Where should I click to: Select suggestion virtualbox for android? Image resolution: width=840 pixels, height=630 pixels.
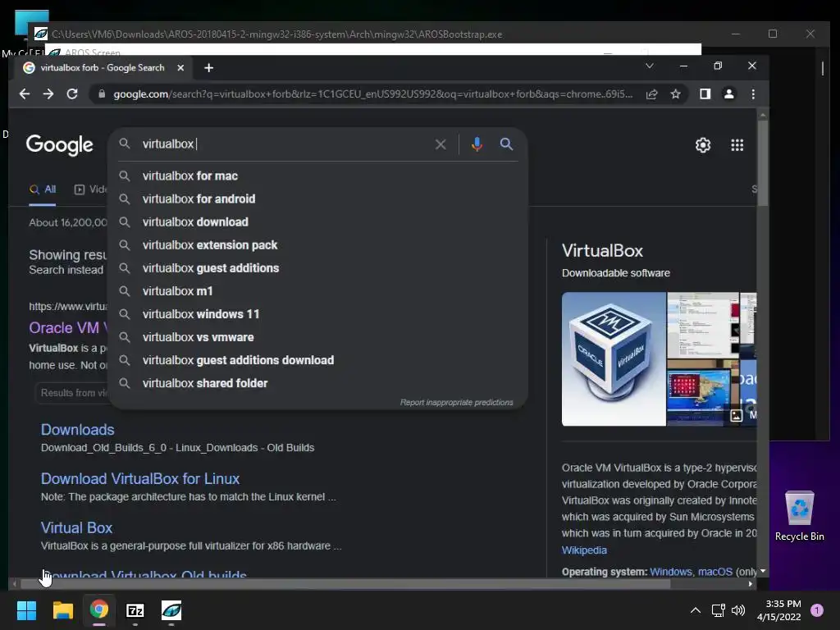point(317,199)
